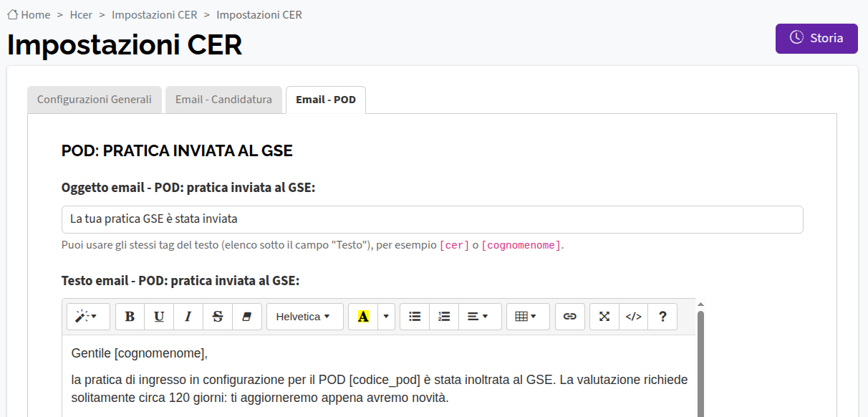The image size is (868, 417).
Task: Click the eraser remove-format icon
Action: 247,316
